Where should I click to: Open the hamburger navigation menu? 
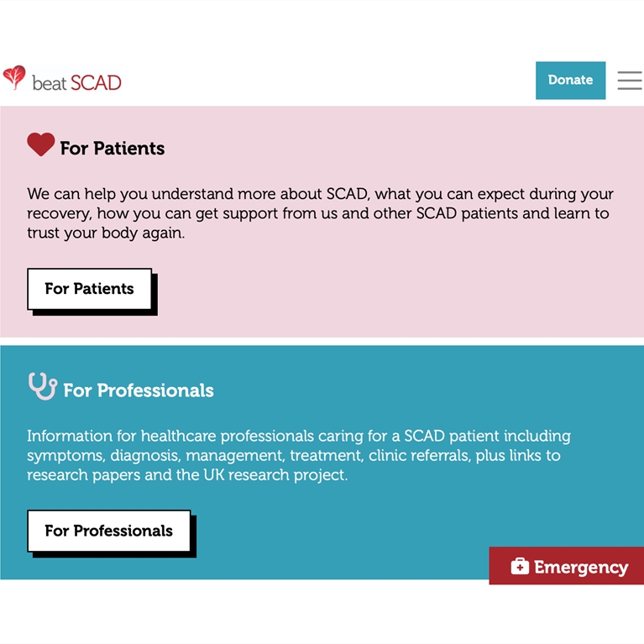(x=629, y=81)
